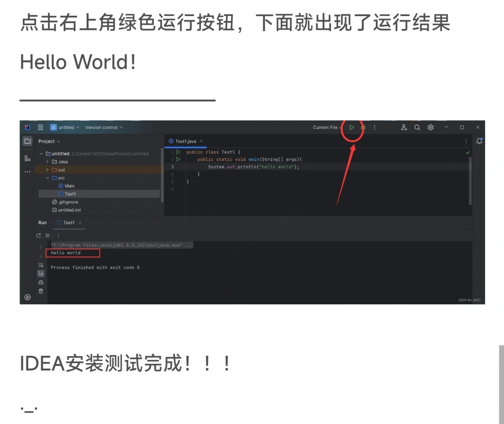The image size is (504, 424).
Task: Click the run gutter arrow on line 1
Action: 178,152
